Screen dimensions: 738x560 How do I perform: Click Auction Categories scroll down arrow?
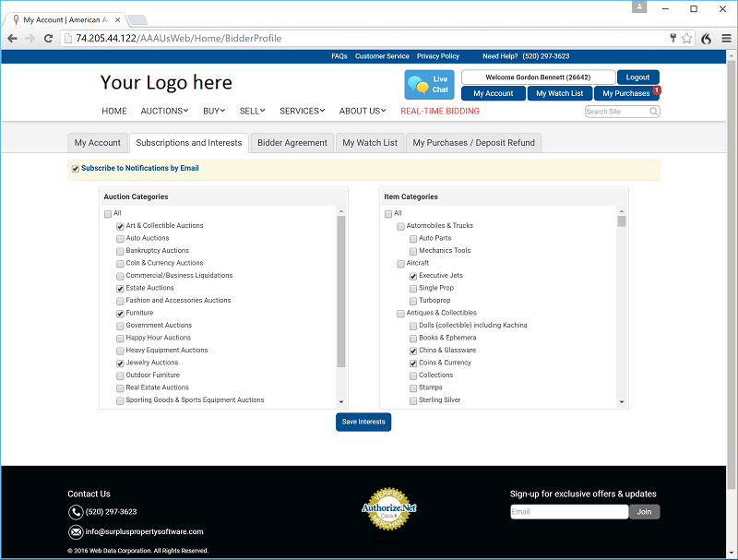pyautogui.click(x=341, y=402)
